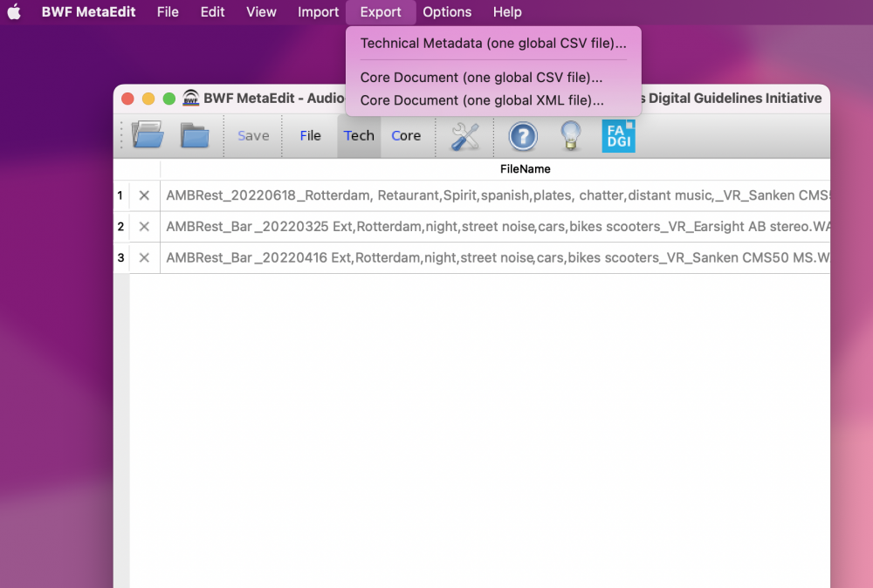Click the toolbar drag handle dots

(x=120, y=136)
